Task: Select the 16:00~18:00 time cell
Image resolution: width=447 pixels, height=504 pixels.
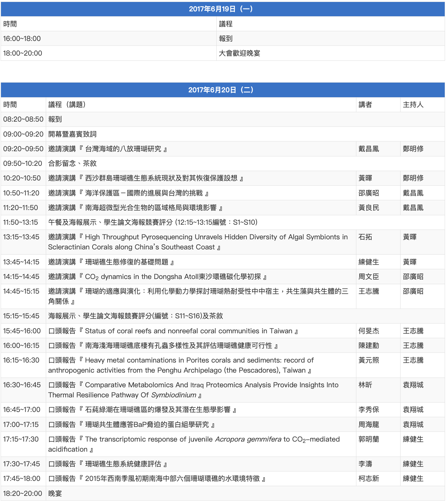Action: pyautogui.click(x=22, y=39)
